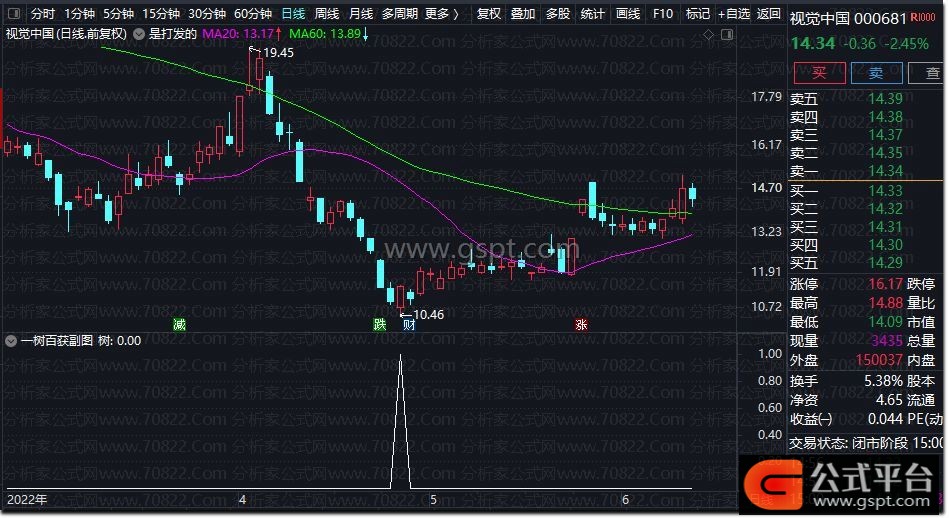Click the 涨停 16.17 limit-up value
Image resolution: width=949 pixels, height=518 pixels.
pyautogui.click(x=885, y=284)
